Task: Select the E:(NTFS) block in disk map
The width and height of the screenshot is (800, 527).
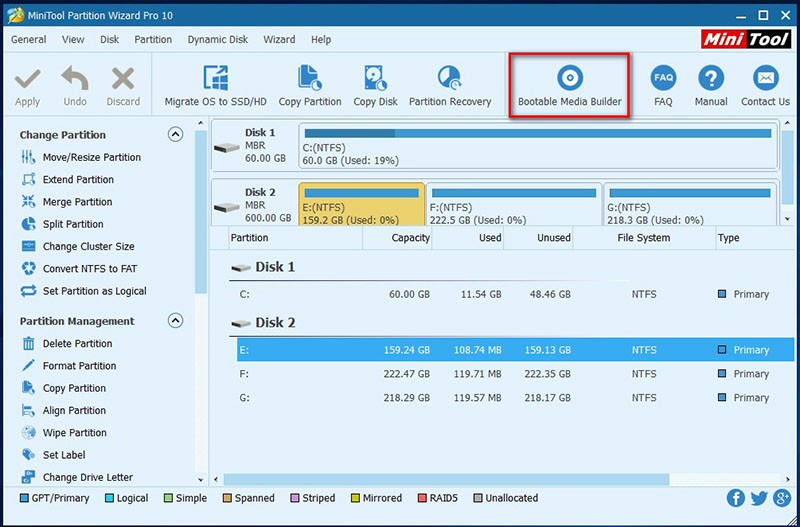Action: pyautogui.click(x=362, y=204)
